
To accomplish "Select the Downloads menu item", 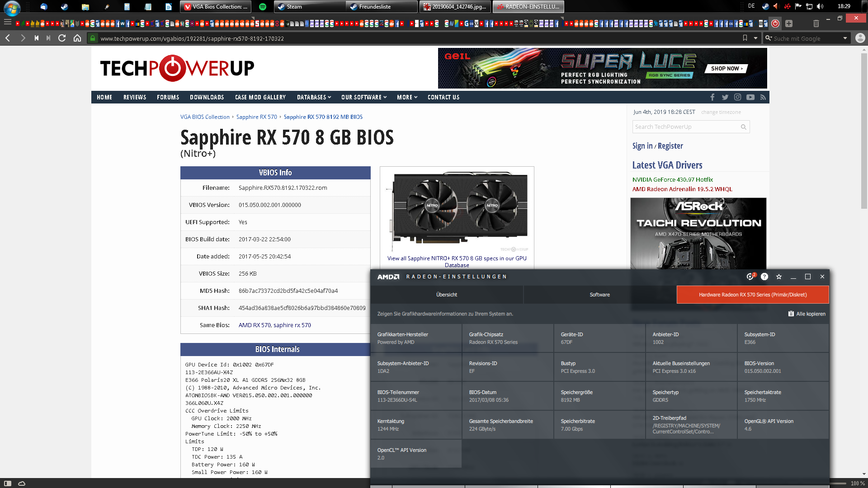I will [207, 97].
